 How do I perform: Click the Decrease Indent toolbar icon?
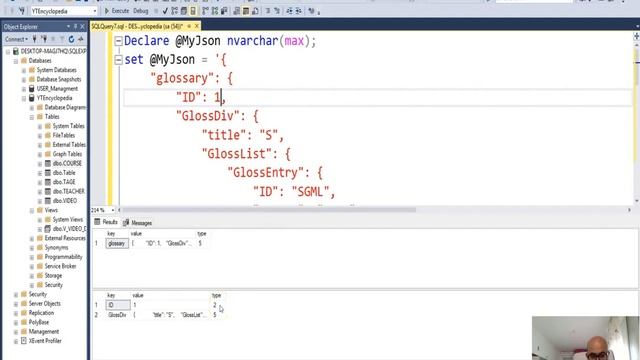(x=289, y=11)
